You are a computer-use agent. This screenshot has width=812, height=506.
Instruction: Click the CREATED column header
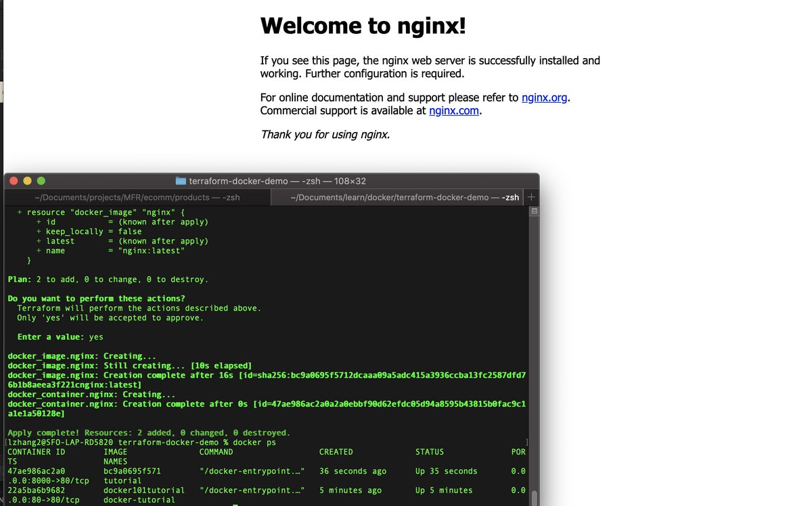click(x=336, y=452)
